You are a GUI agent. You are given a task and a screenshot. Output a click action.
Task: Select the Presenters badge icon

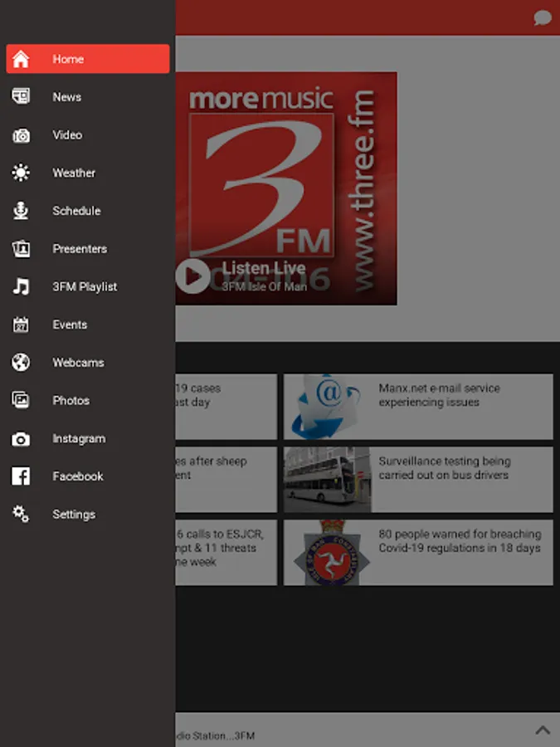point(21,249)
